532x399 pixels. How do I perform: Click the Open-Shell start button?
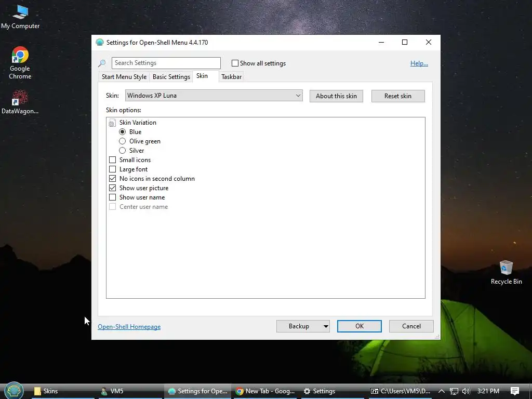click(x=14, y=391)
